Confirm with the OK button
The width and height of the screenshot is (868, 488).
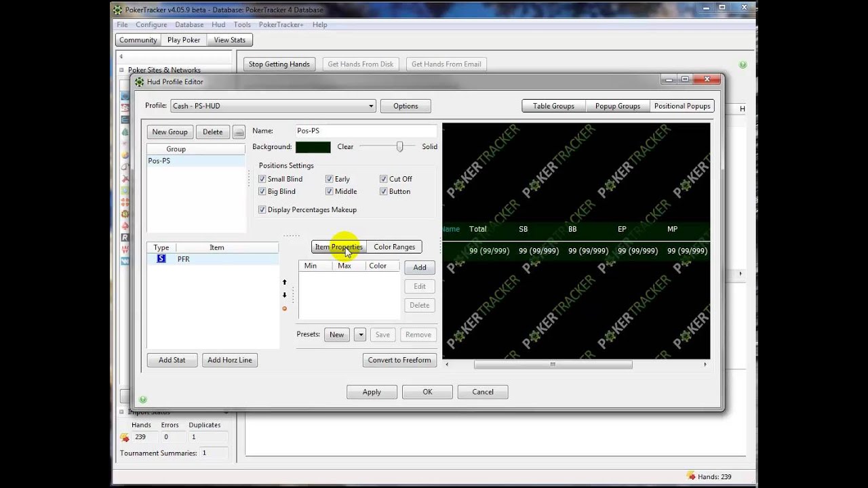point(427,392)
